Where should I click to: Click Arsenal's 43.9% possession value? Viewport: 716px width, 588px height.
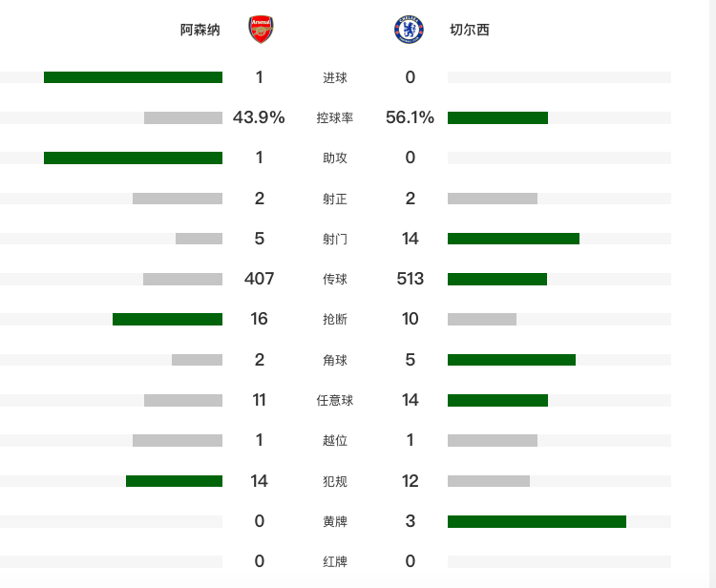click(259, 117)
